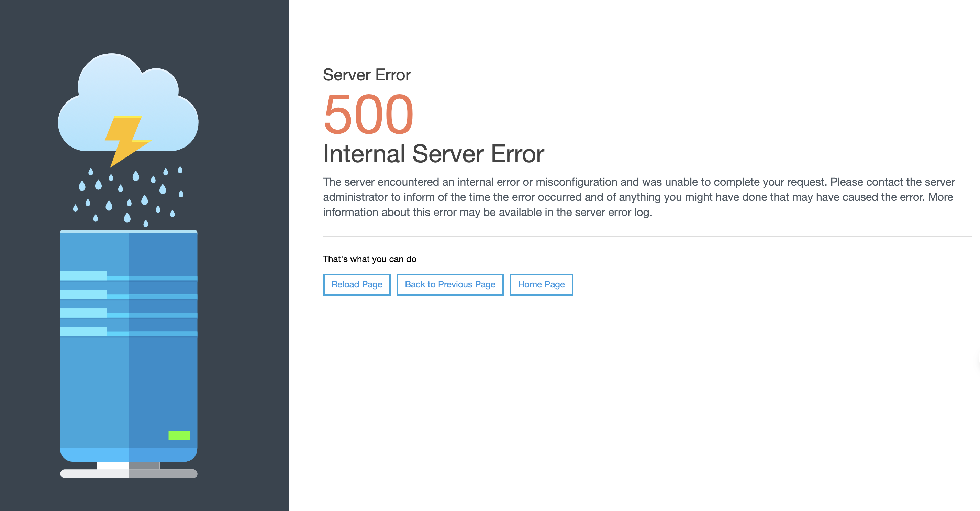Click the green indicator light on server
Screen dimensions: 980x511
[179, 435]
